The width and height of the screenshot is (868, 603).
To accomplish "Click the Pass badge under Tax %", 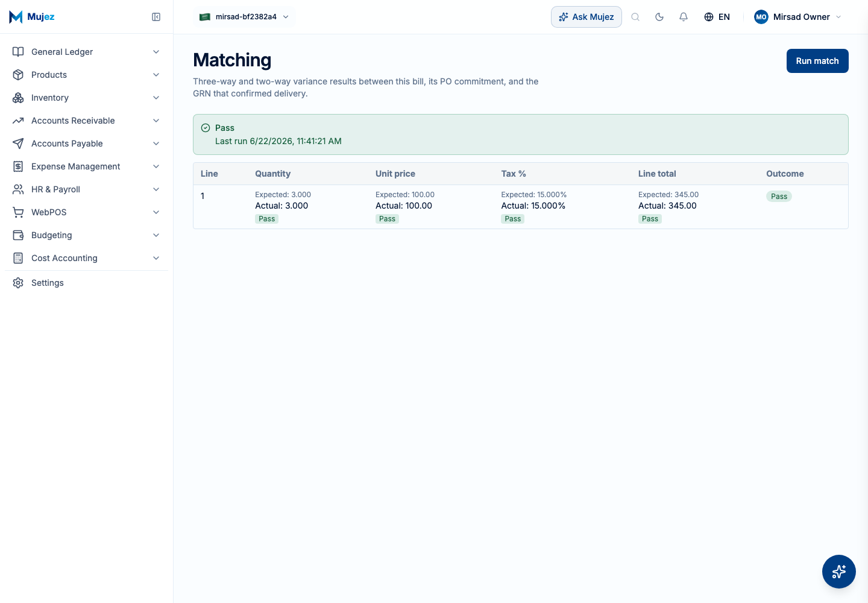I will 512,219.
